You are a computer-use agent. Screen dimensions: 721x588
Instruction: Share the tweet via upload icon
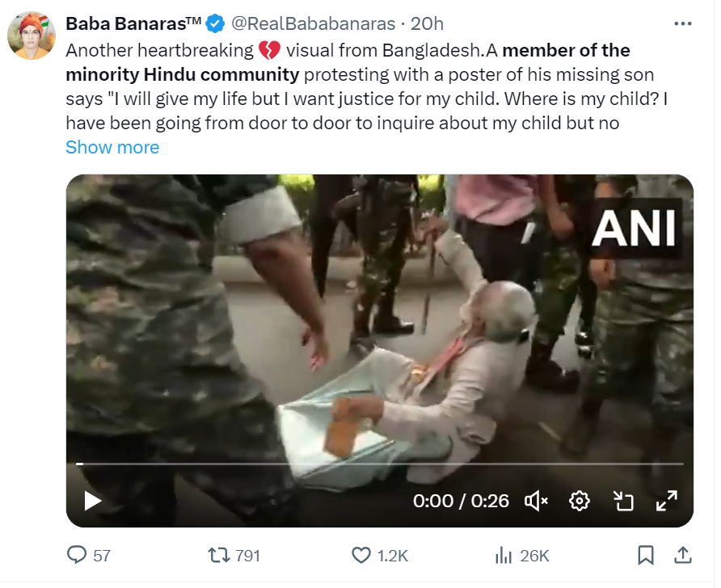pos(683,555)
